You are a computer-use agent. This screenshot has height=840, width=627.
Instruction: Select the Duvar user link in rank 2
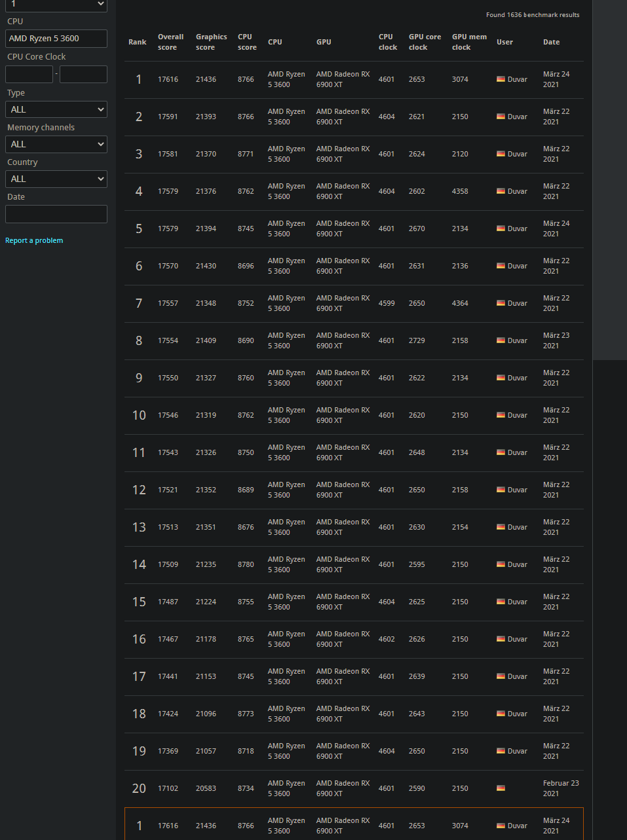click(516, 116)
